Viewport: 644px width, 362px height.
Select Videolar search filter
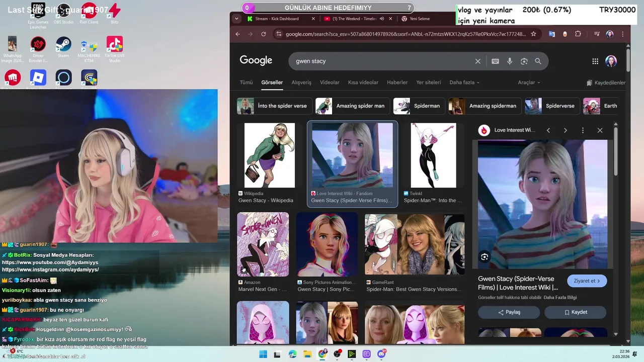coord(330,82)
